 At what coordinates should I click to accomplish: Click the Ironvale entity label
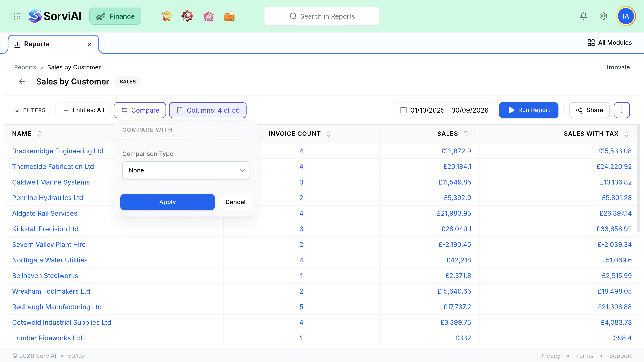point(618,67)
